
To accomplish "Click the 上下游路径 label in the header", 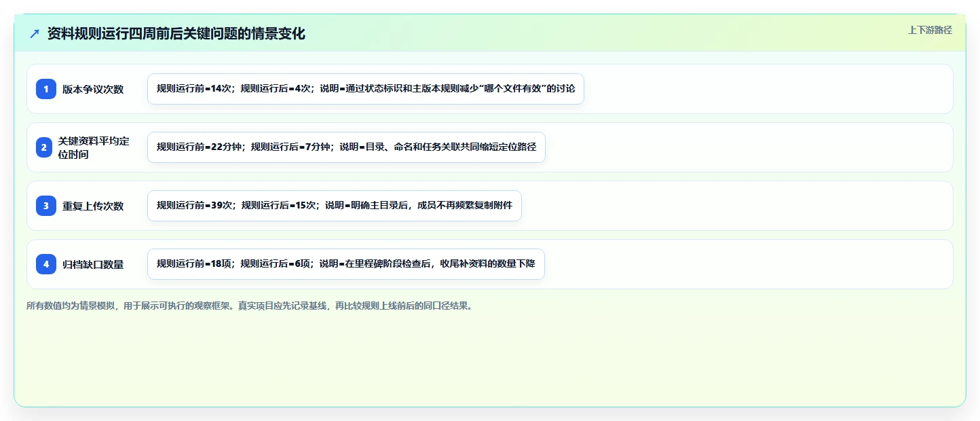I will tap(930, 30).
